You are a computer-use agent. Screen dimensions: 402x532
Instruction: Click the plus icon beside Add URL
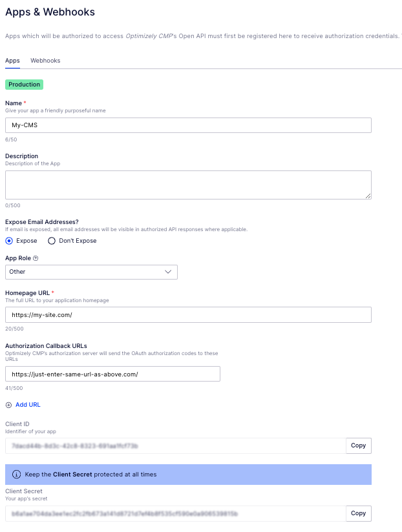[x=8, y=405]
